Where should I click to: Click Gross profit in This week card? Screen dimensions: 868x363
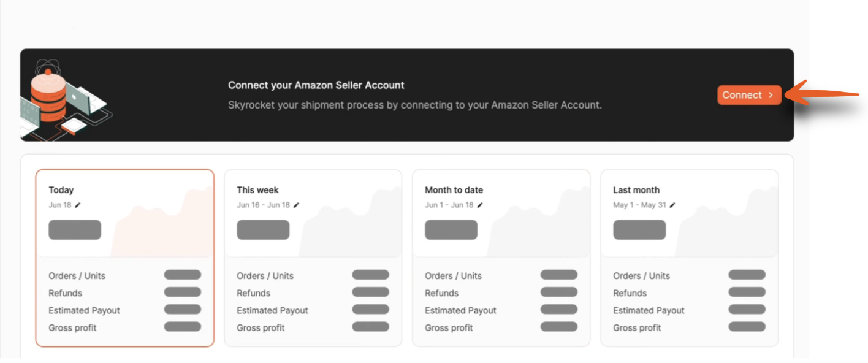[261, 327]
